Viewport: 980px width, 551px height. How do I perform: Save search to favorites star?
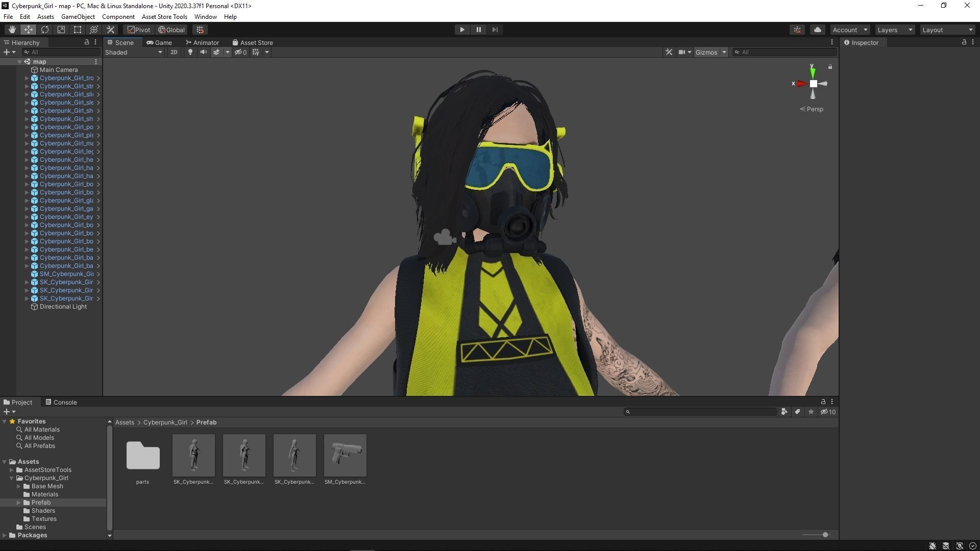tap(811, 412)
